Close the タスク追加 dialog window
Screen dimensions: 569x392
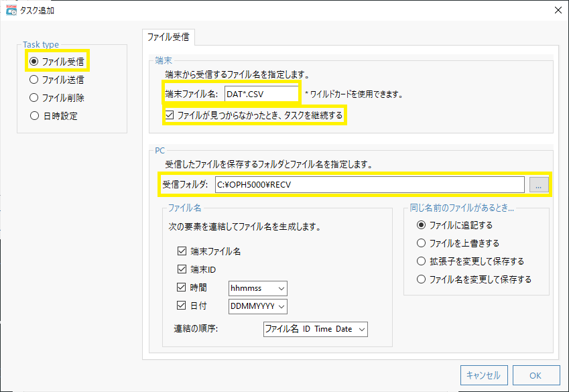(x=558, y=10)
